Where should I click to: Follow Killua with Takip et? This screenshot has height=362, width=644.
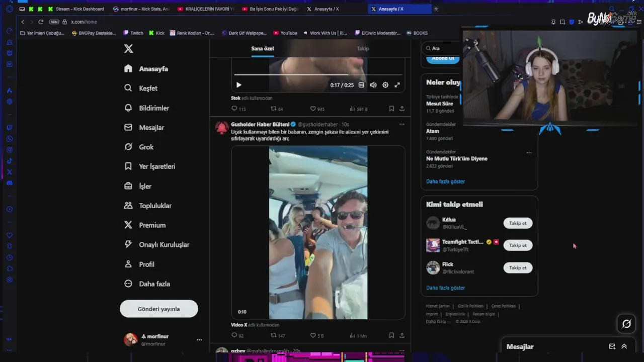[x=518, y=223]
